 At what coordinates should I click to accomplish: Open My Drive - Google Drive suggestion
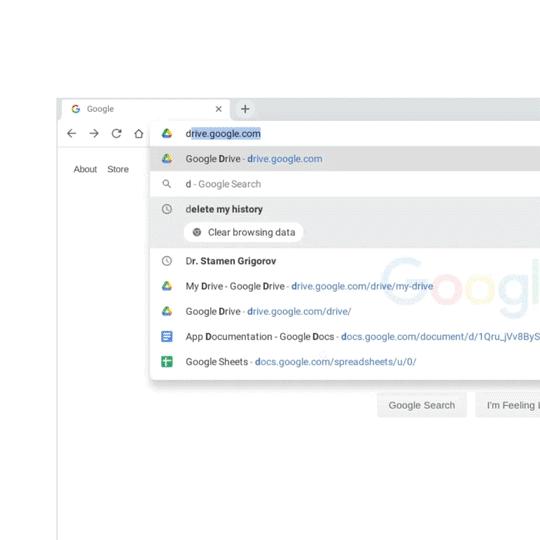[345, 286]
